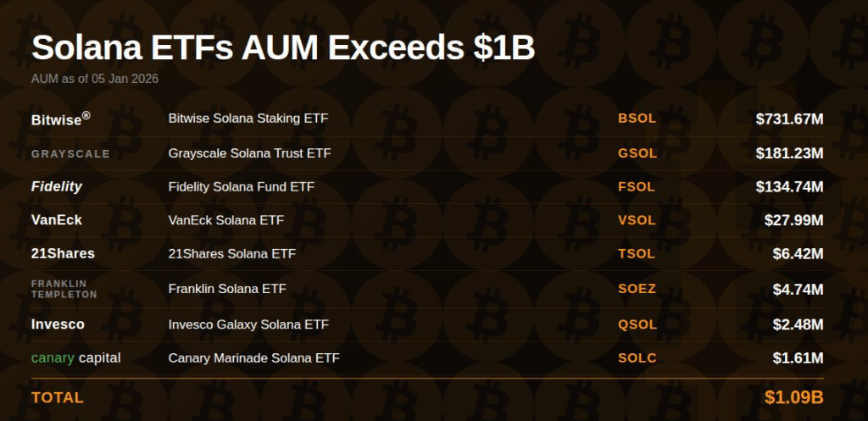Select the 21Shares logo
868x421 pixels.
click(63, 253)
